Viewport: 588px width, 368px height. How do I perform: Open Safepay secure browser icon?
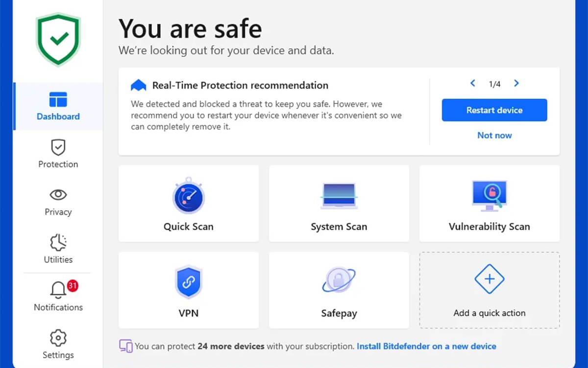(339, 281)
